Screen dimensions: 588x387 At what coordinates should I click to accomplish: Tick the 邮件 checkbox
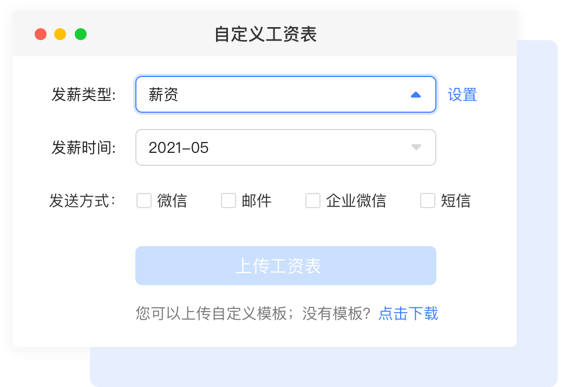click(228, 201)
